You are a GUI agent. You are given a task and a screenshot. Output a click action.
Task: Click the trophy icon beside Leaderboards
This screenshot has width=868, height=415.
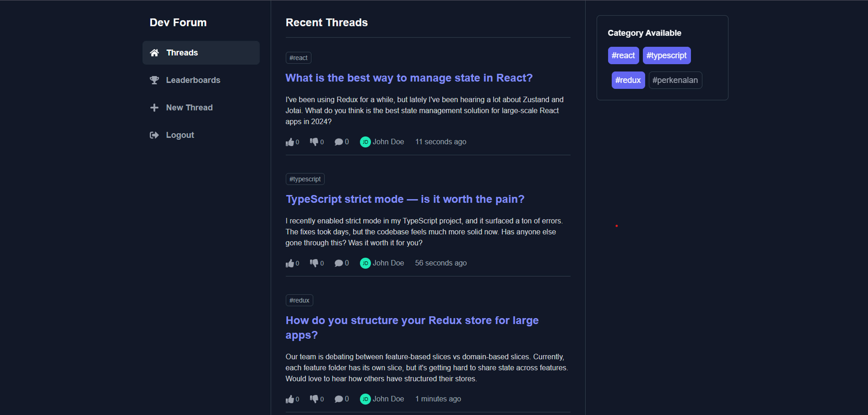coord(154,80)
